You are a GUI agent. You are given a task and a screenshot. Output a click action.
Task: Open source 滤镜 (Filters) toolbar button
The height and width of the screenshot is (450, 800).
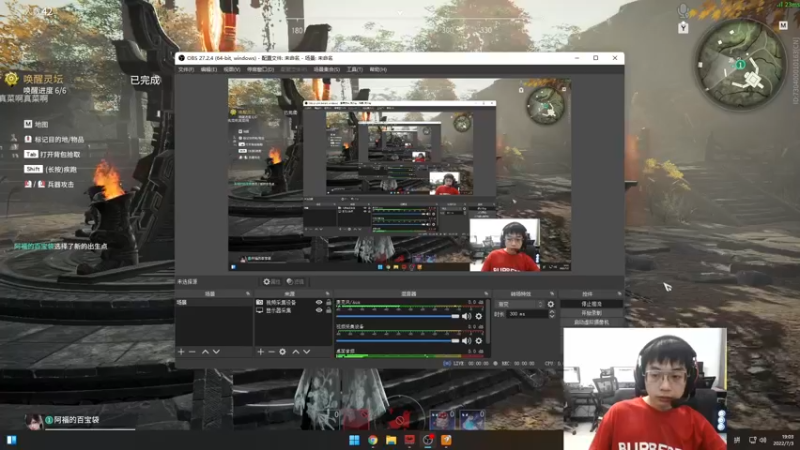295,282
